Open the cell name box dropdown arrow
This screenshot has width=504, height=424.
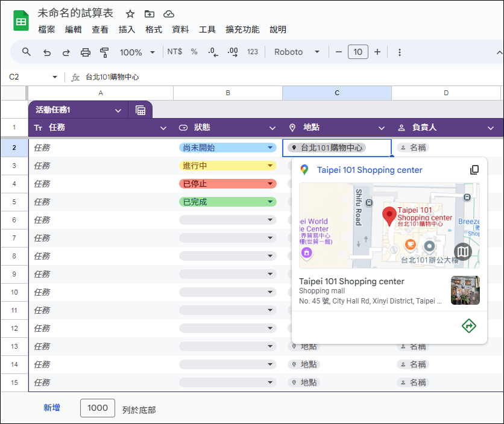click(55, 76)
